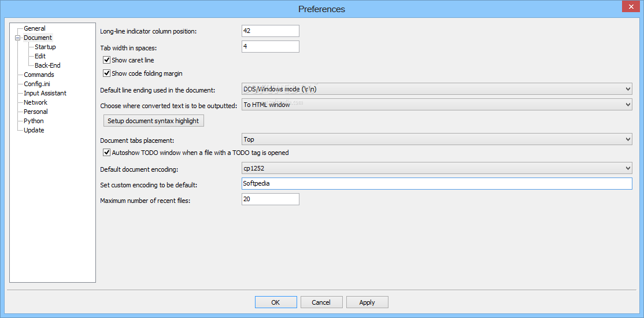644x318 pixels.
Task: Open default line ending dropdown
Action: (437, 88)
